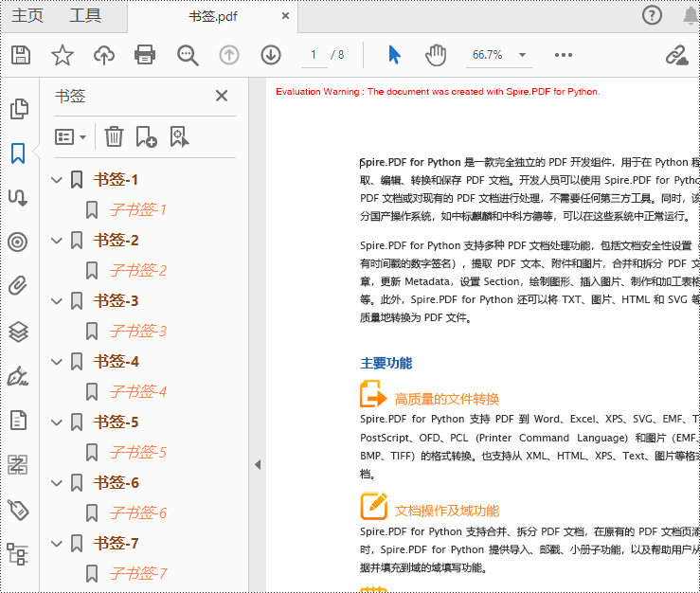This screenshot has width=700, height=593.
Task: Collapse the 书签-5 bookmark
Action: (x=56, y=422)
